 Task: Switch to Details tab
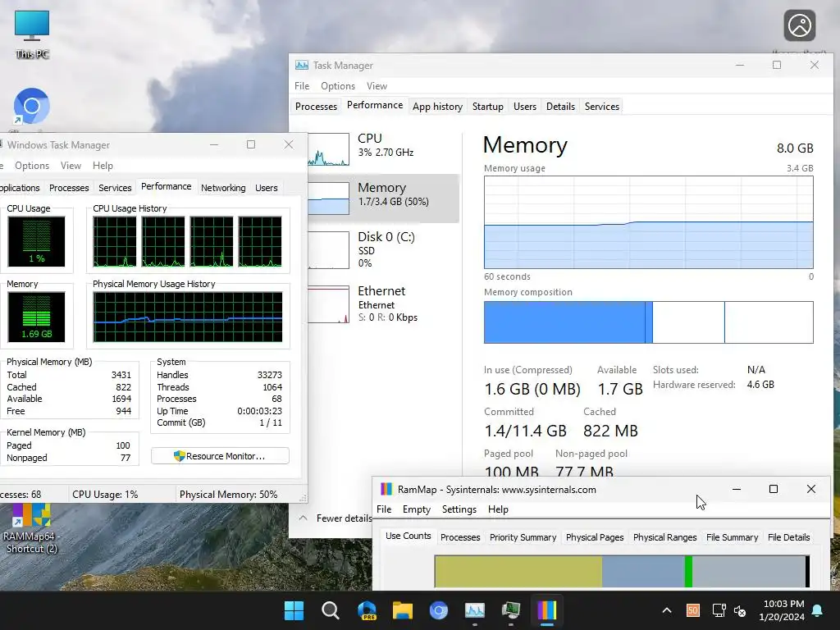[x=560, y=107]
